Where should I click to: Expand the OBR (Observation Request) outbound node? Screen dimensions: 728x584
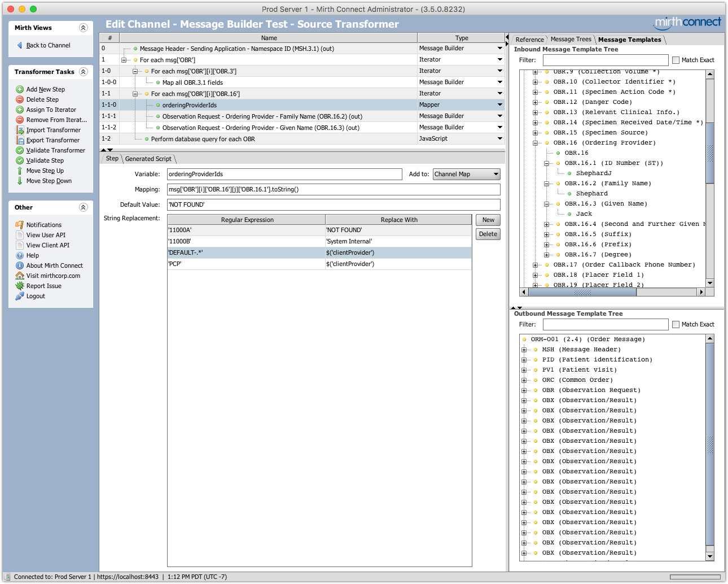524,390
